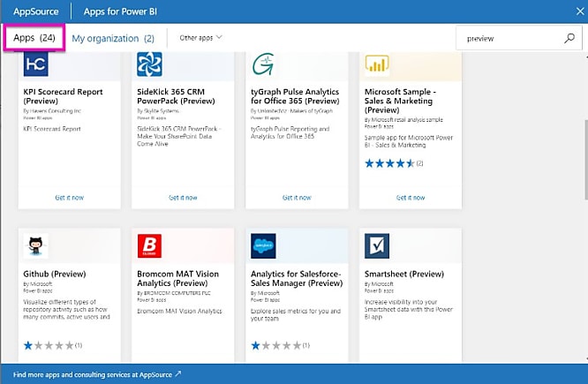
Task: Click the vertical scrollbar thumb
Action: click(585, 160)
